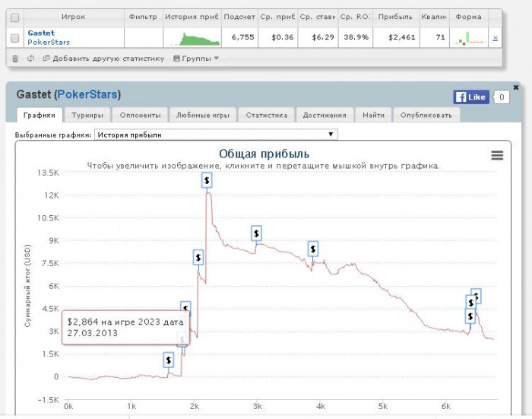Click the dollar marker at chart peak near 12K
Image resolution: width=532 pixels, height=419 pixels.
(x=207, y=180)
